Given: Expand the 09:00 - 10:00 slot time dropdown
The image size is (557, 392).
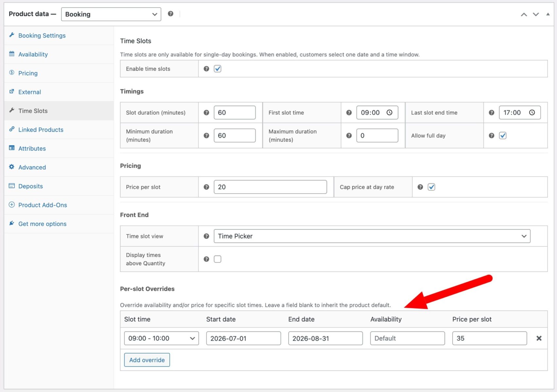Looking at the screenshot, I should click(161, 338).
